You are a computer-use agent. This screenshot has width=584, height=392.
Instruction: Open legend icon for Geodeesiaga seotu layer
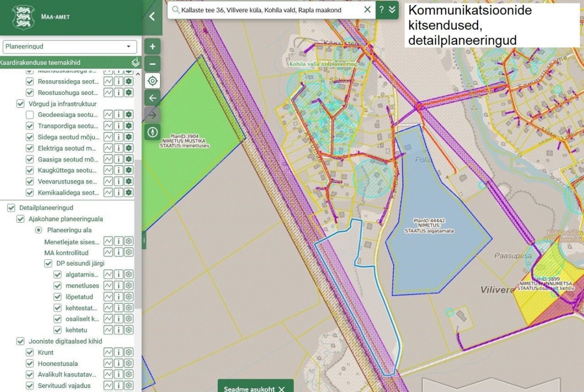point(108,115)
